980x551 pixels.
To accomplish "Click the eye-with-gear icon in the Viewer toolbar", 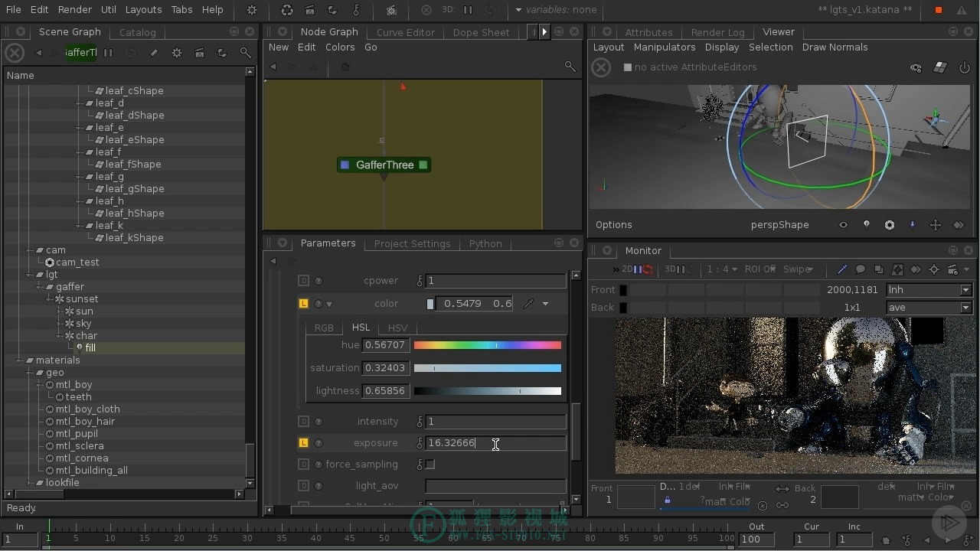I will point(916,67).
